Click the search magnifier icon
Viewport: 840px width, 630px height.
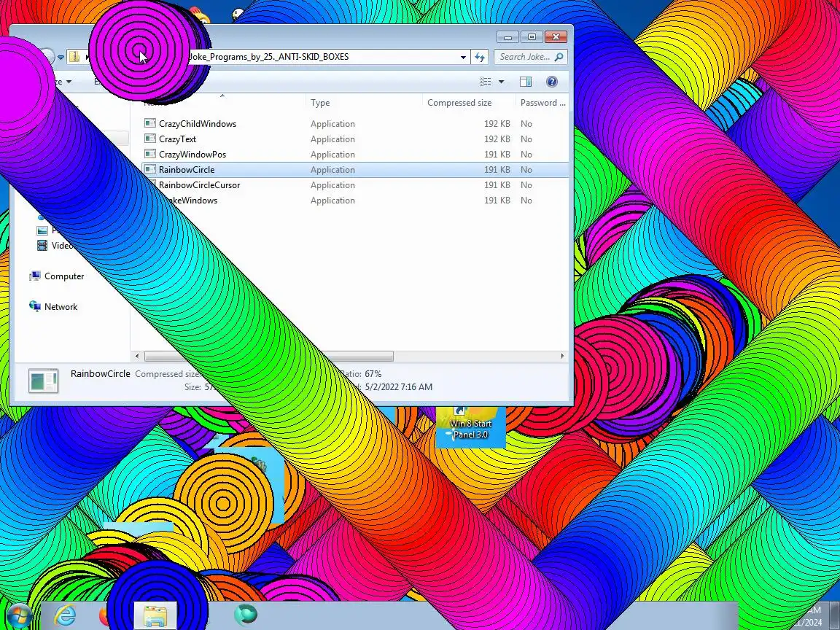(559, 57)
